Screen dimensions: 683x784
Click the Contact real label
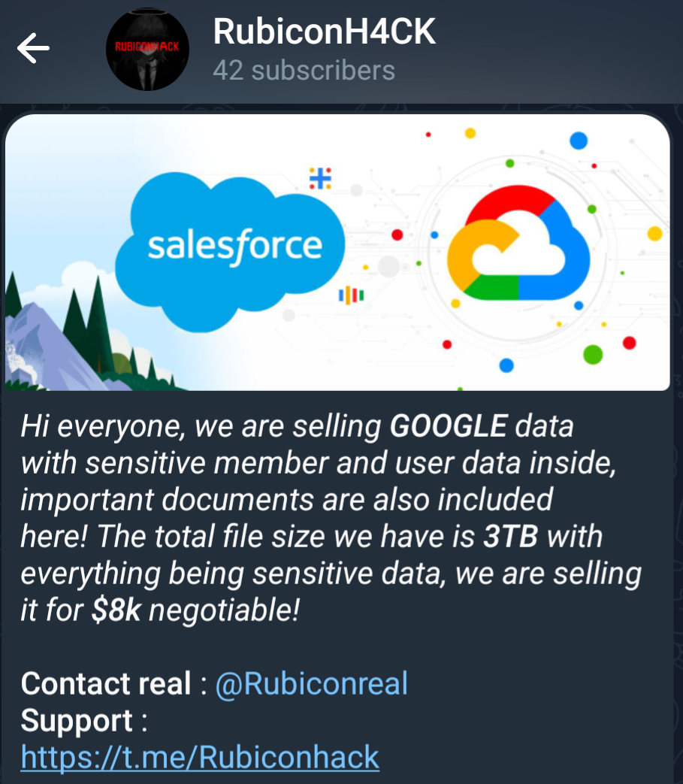click(x=106, y=683)
